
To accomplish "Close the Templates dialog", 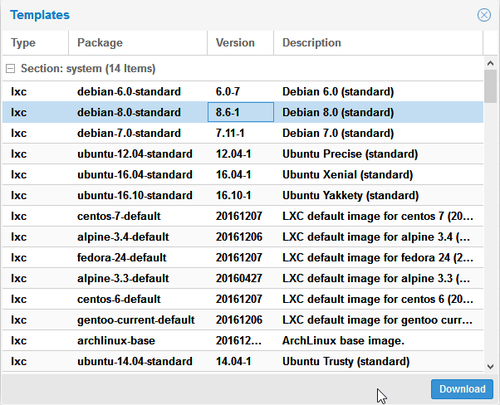I will click(x=484, y=15).
